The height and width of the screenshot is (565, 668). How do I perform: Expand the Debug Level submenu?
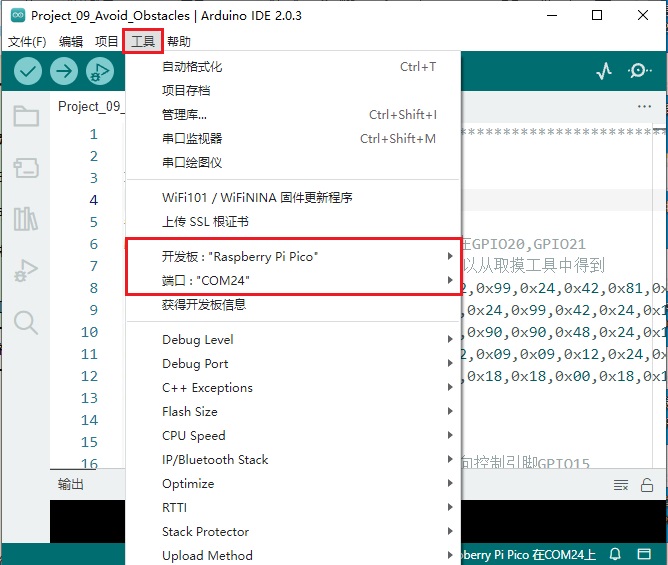[x=294, y=340]
